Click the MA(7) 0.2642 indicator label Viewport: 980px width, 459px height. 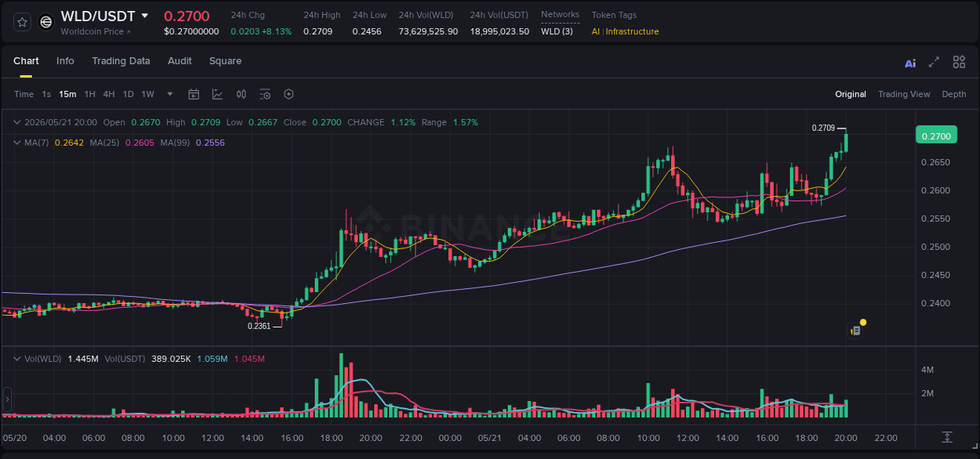pos(54,143)
